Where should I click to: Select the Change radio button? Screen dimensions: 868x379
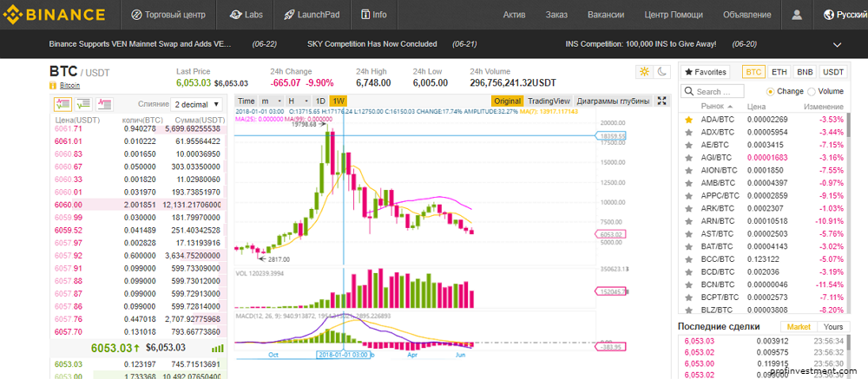(770, 91)
